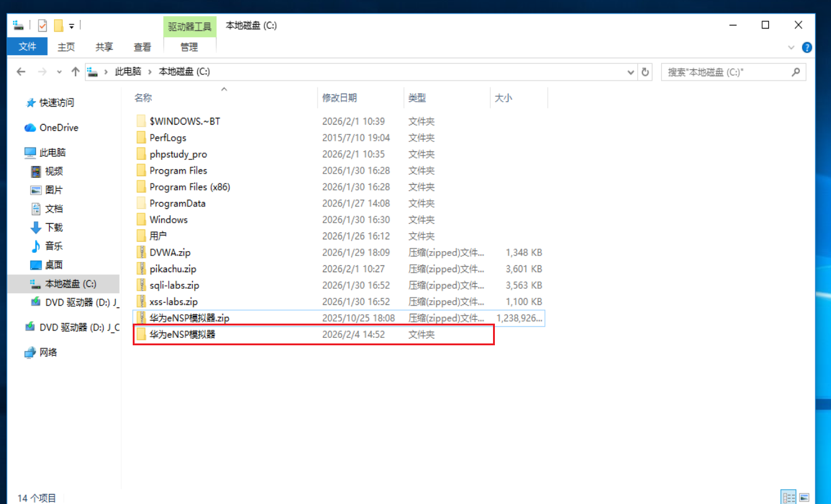Select the $WINDOWS.~BT folder icon

141,122
